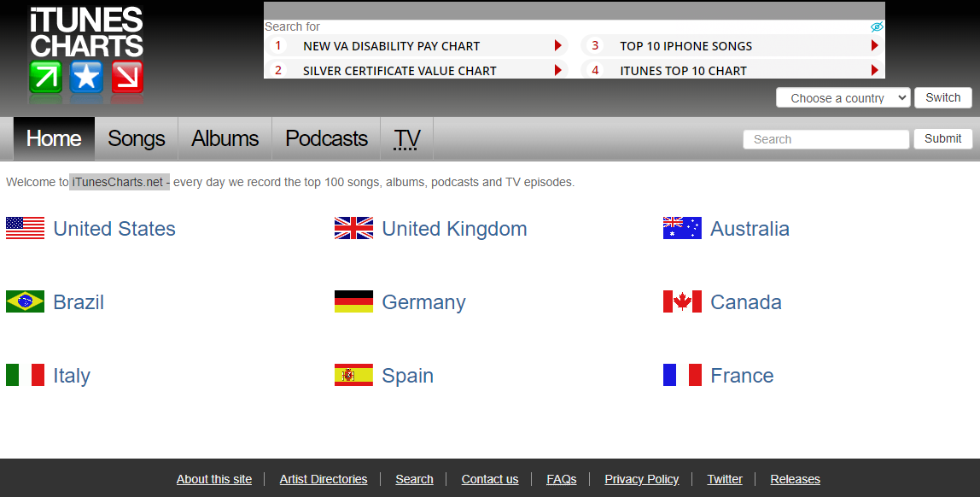Open the United States charts link
Viewport: 980px width, 497px height.
[x=114, y=229]
